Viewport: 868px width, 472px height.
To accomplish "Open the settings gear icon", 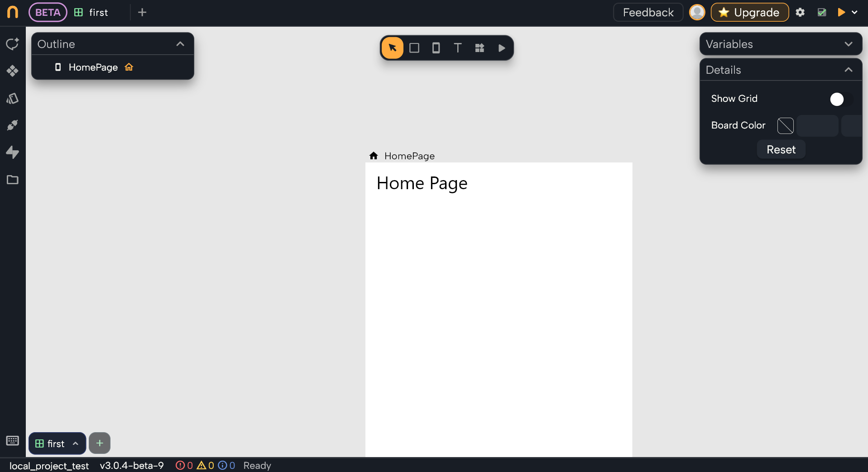I will coord(800,12).
